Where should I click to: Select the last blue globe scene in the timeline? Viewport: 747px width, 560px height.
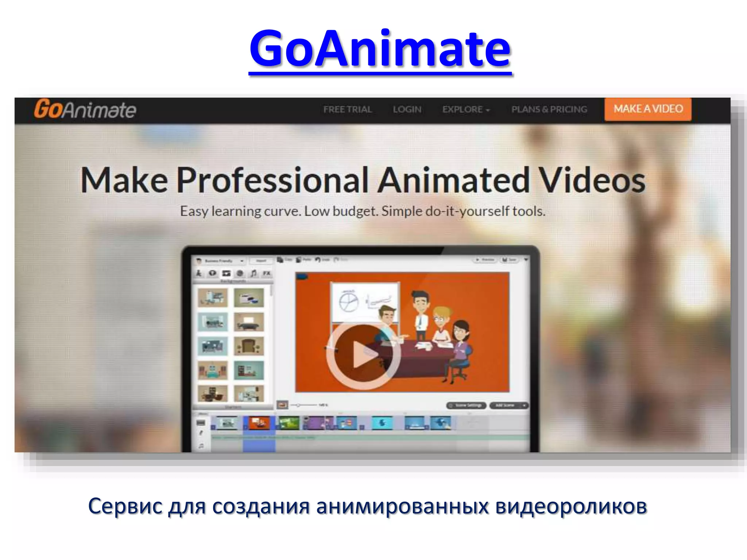click(x=441, y=423)
